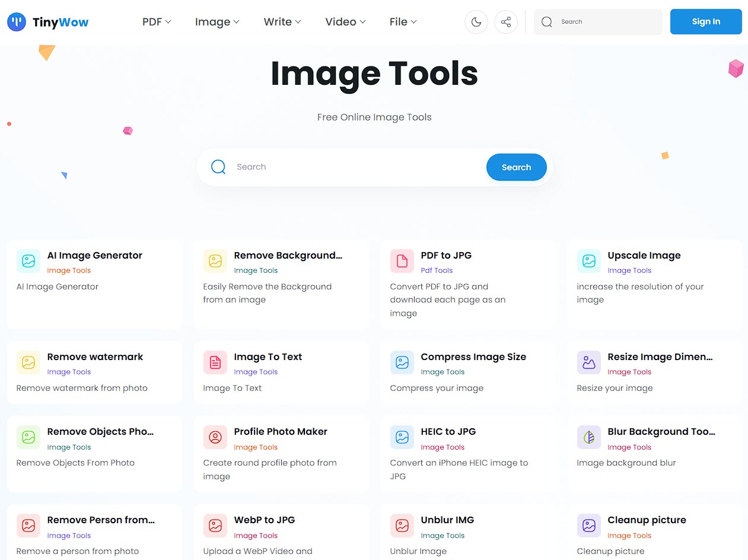Click the Profile Photo Maker card icon
This screenshot has width=748, height=560.
[x=215, y=437]
